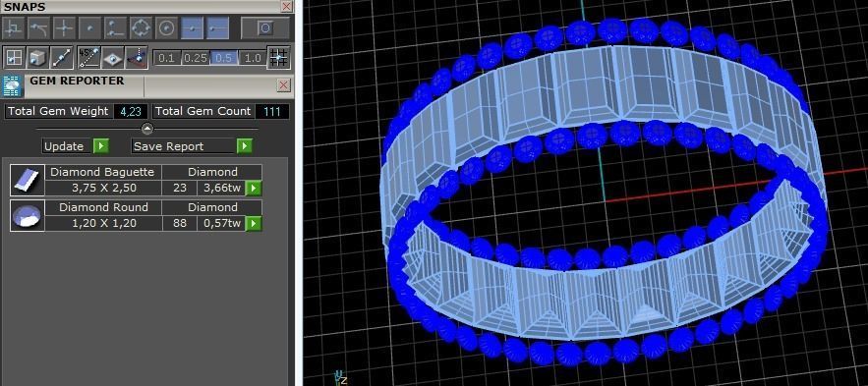
Task: Click the Total Gem Weight label
Action: point(58,111)
